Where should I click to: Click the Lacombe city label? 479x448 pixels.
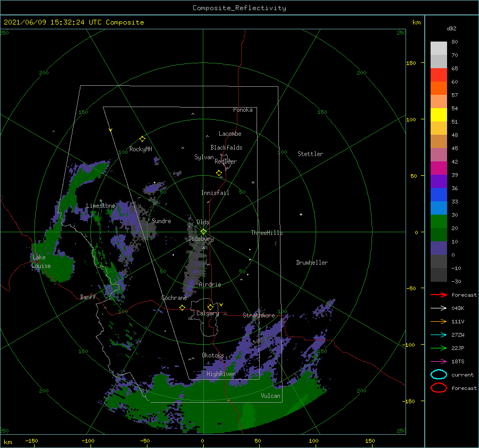click(230, 134)
